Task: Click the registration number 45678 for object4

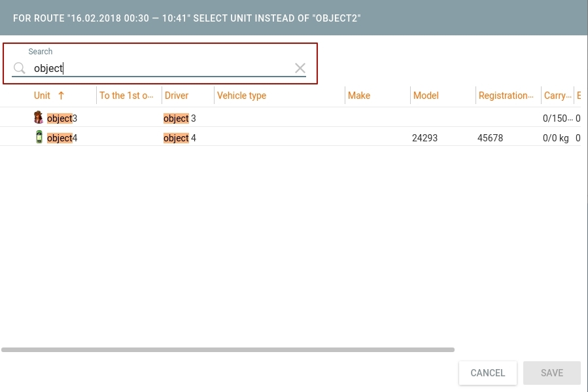Action: pyautogui.click(x=490, y=138)
